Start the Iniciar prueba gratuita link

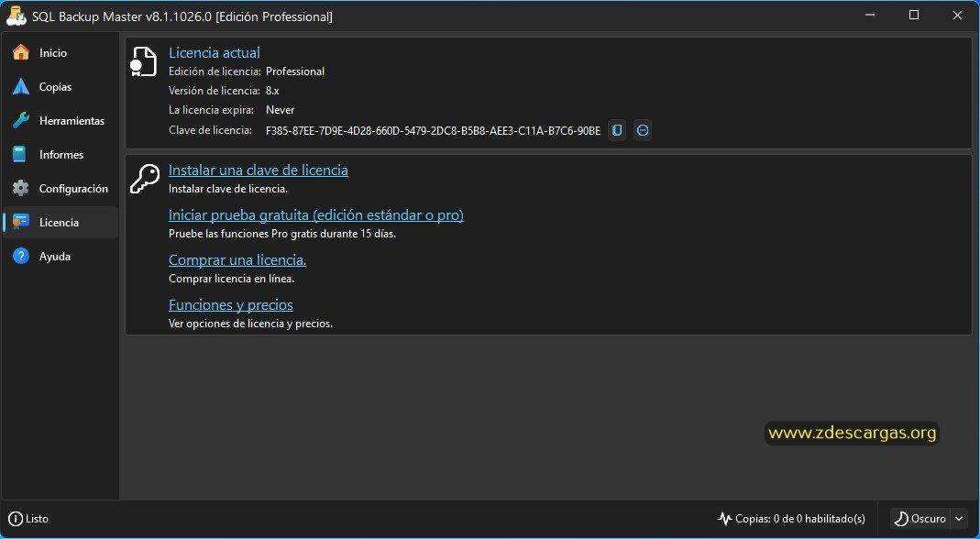(316, 215)
